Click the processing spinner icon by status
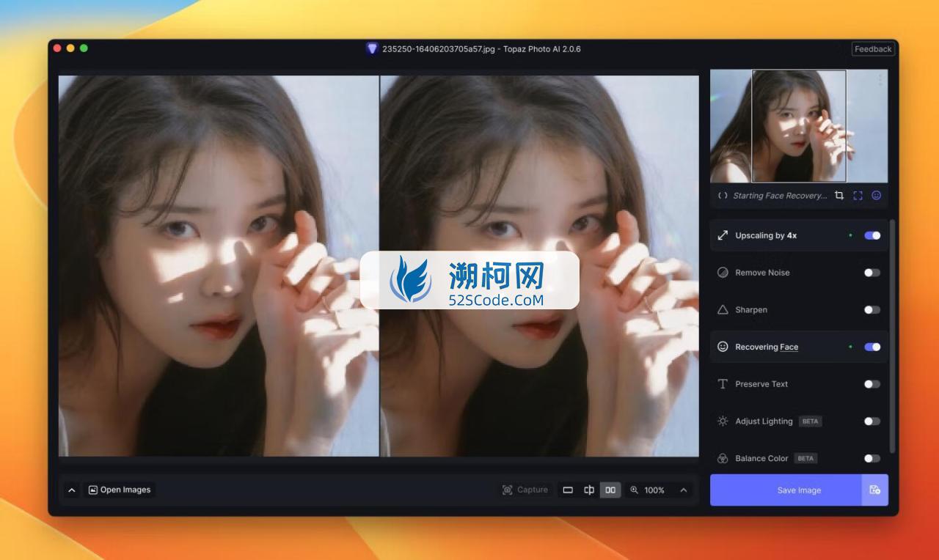This screenshot has height=560, width=939. [x=723, y=196]
